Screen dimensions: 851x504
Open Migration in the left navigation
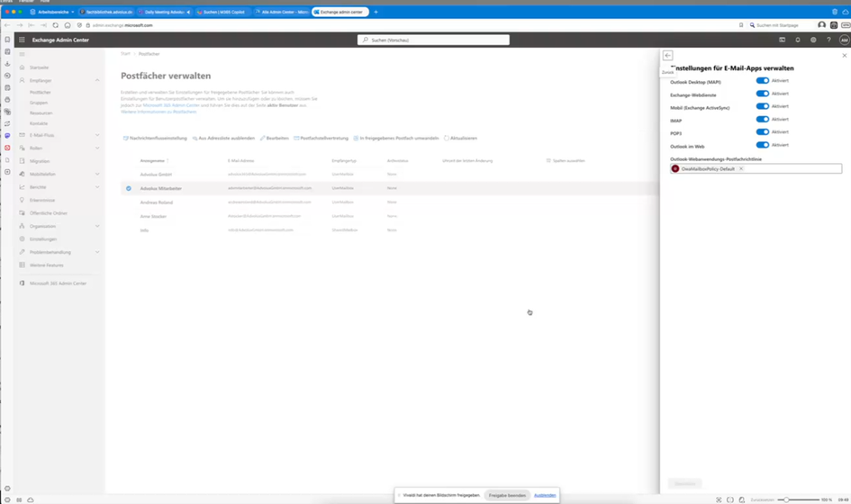(x=40, y=161)
